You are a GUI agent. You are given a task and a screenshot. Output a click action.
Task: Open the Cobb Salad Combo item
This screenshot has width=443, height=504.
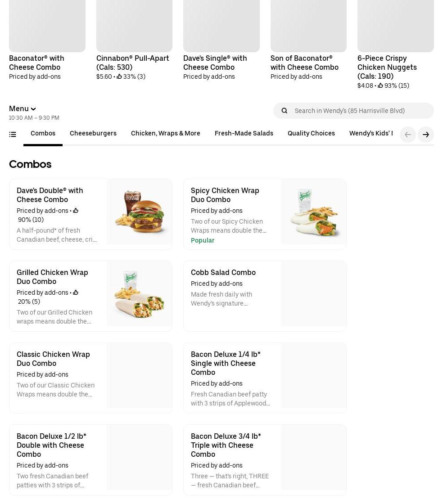[x=223, y=273]
